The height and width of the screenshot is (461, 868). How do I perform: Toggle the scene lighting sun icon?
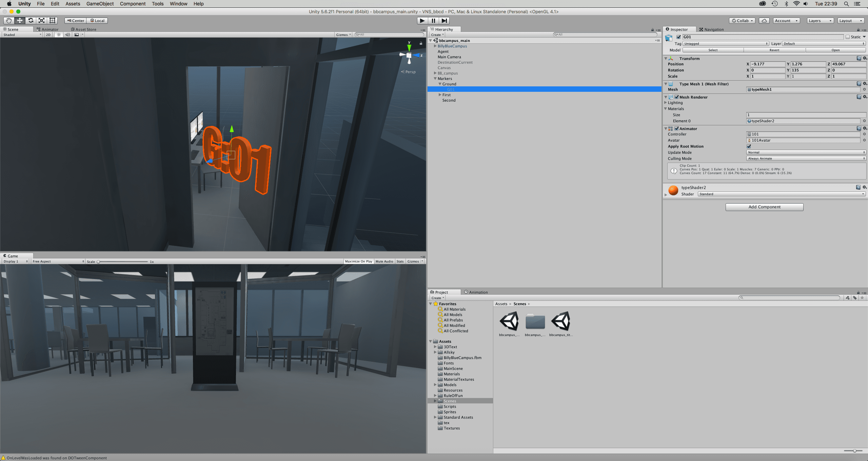click(58, 34)
